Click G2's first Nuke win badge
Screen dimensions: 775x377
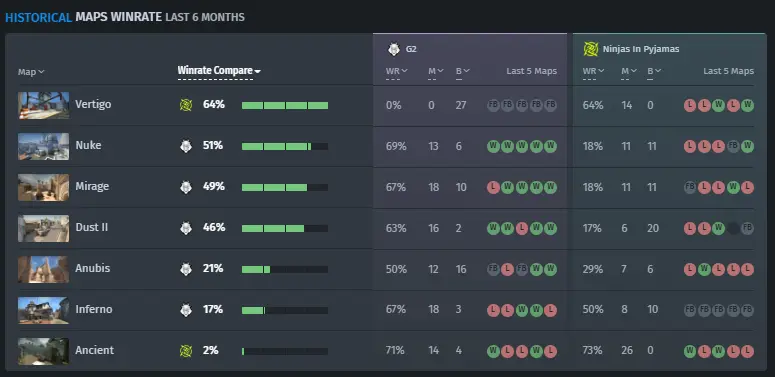tap(493, 146)
